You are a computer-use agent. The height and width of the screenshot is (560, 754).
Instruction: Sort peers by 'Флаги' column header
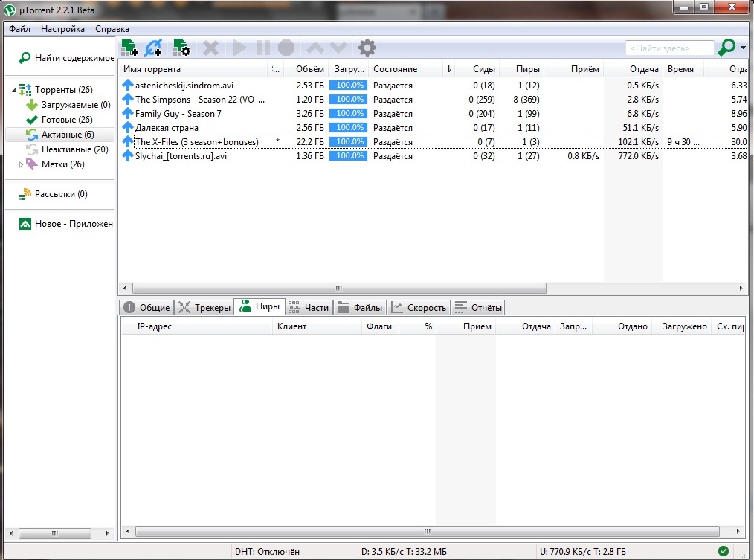(379, 326)
